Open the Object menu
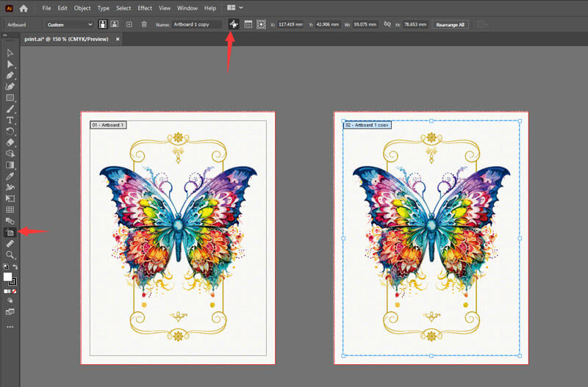588x387 pixels. pos(82,8)
